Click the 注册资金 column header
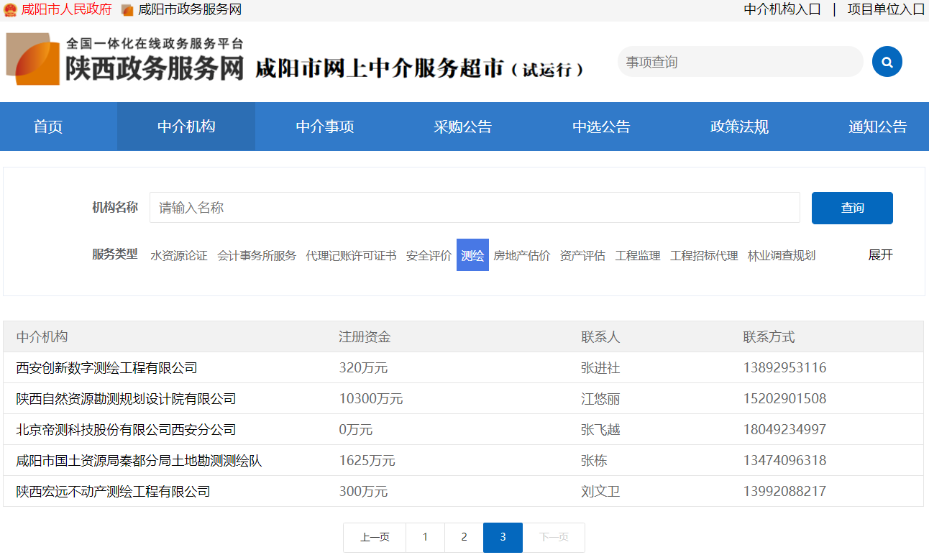The height and width of the screenshot is (560, 929). point(365,336)
